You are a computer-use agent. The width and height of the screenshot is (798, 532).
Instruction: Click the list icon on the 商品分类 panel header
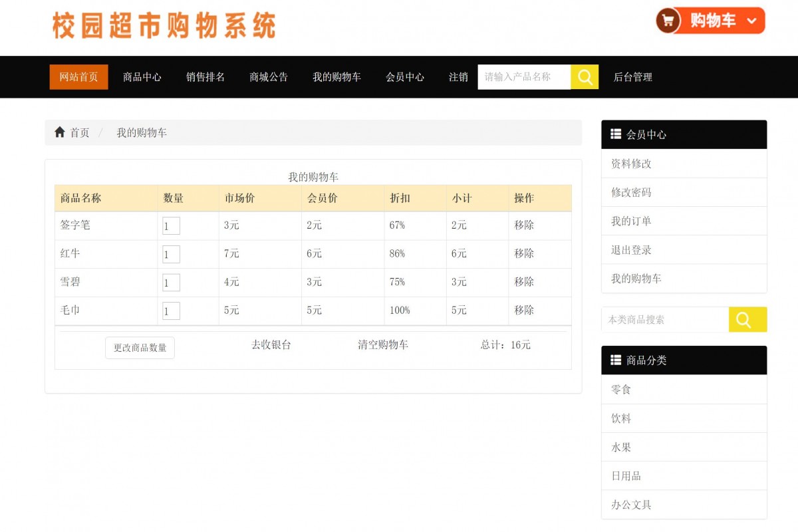(615, 360)
